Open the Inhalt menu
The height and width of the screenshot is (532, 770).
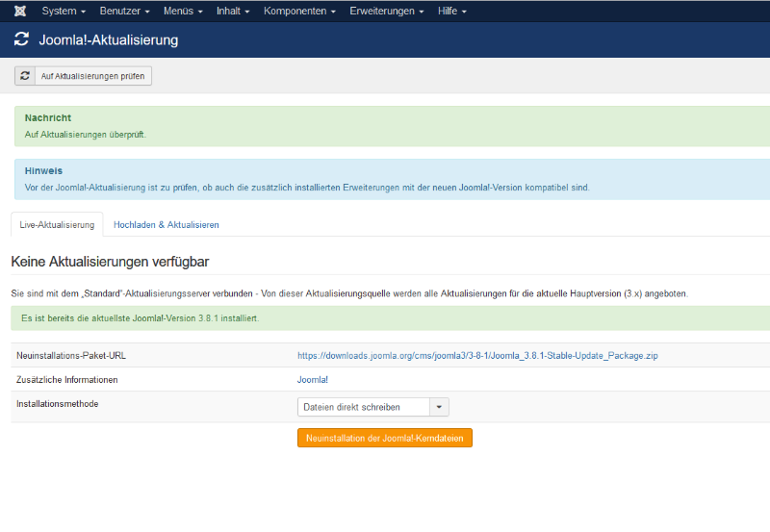pyautogui.click(x=233, y=11)
